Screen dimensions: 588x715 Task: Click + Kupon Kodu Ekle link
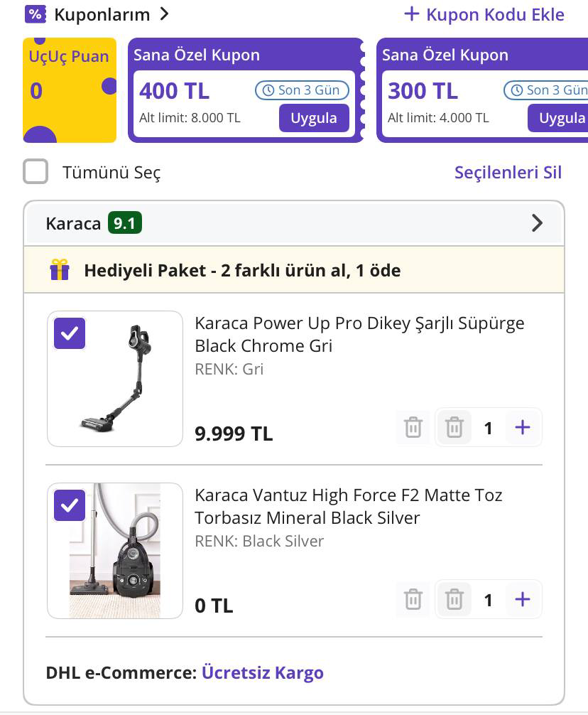point(484,14)
